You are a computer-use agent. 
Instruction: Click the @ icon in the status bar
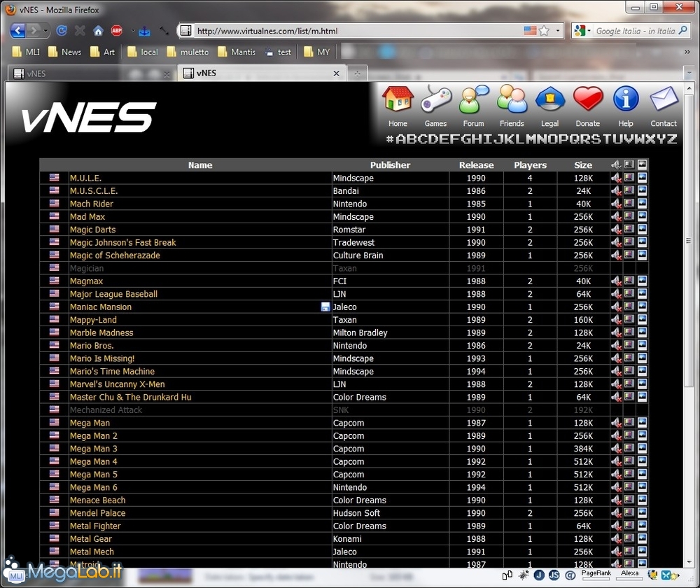click(570, 575)
